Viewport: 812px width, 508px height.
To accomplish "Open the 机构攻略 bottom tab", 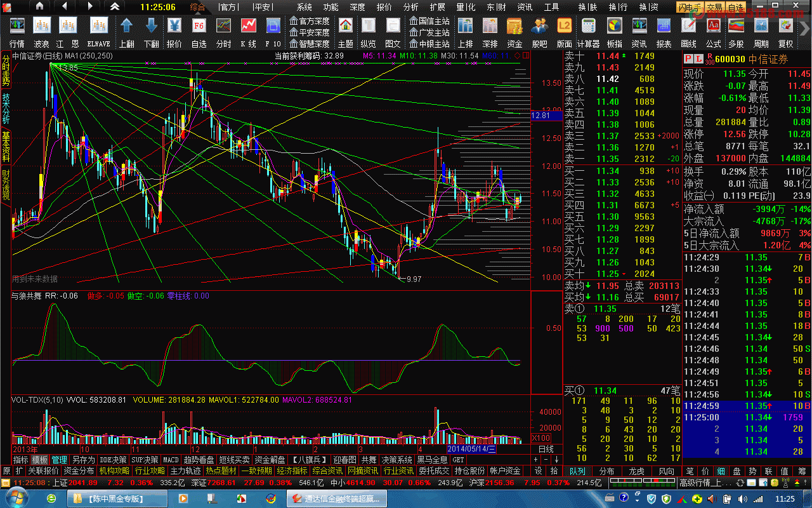I will [115, 471].
